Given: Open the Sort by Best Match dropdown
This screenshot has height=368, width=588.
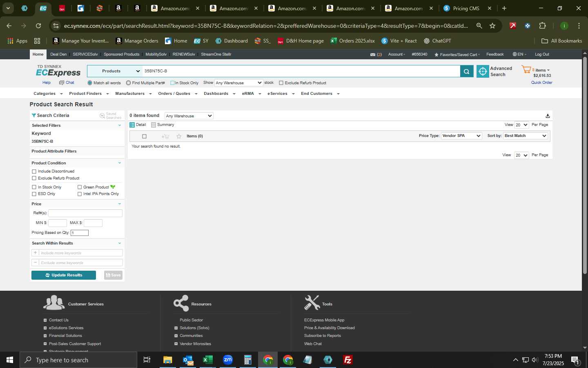Looking at the screenshot, I should pos(526,136).
